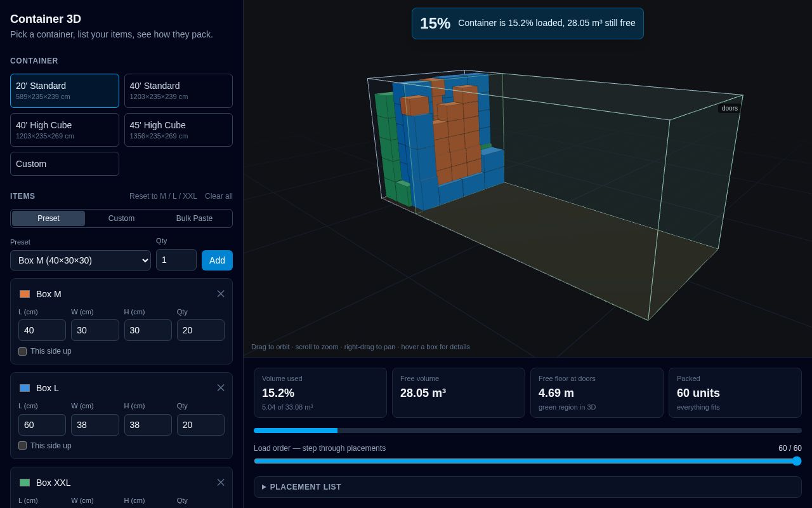Edit the Box M length field
Image resolution: width=812 pixels, height=508 pixels.
[x=42, y=330]
